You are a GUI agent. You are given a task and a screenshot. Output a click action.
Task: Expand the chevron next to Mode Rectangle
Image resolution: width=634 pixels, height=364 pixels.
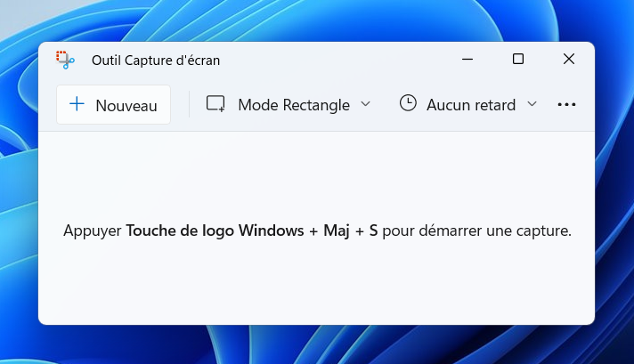click(365, 104)
